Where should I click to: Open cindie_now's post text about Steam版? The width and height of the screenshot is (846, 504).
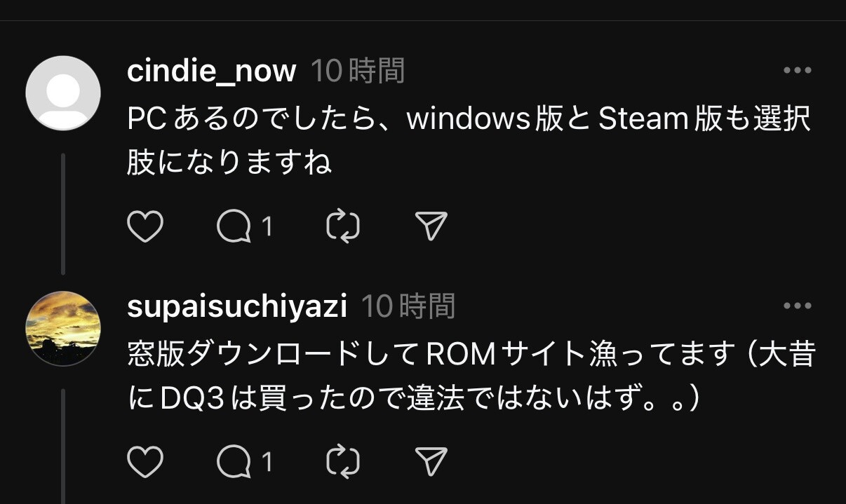click(469, 142)
